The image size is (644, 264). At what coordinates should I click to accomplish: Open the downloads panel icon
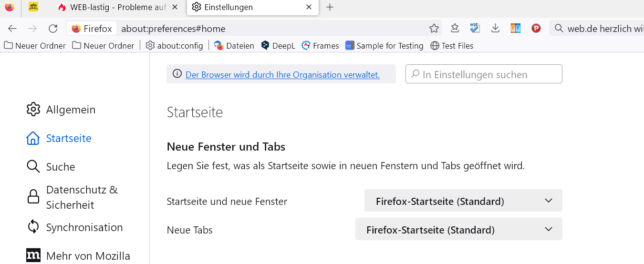(495, 29)
